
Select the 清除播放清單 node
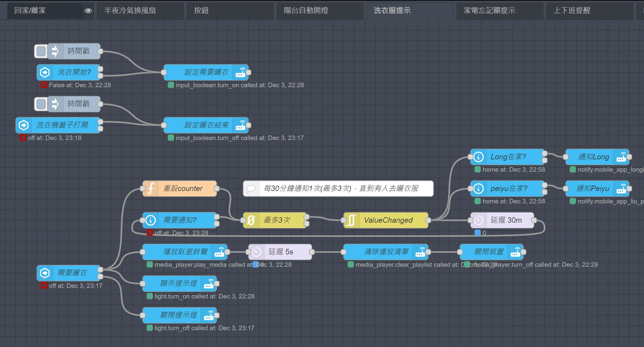point(386,252)
